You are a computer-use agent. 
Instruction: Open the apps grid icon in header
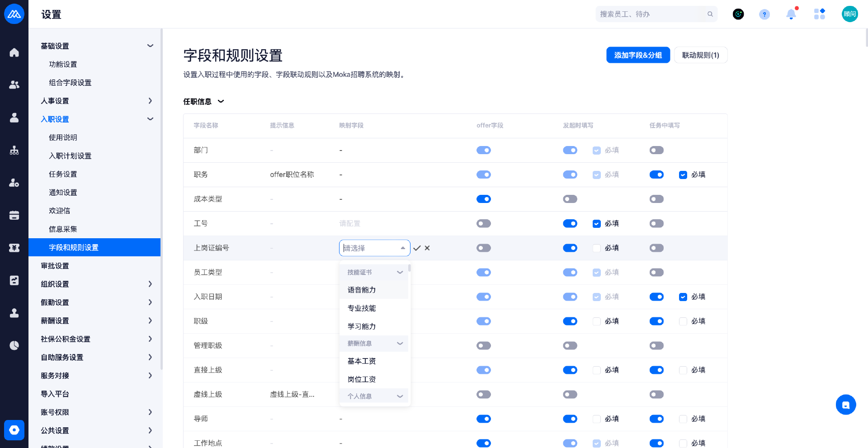pyautogui.click(x=819, y=14)
